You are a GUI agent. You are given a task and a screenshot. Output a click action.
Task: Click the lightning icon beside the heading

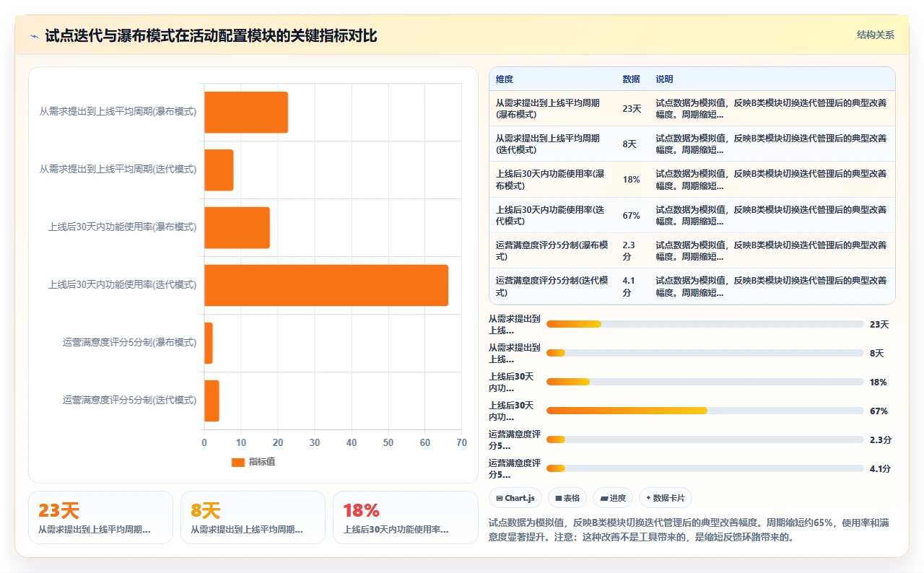click(35, 36)
